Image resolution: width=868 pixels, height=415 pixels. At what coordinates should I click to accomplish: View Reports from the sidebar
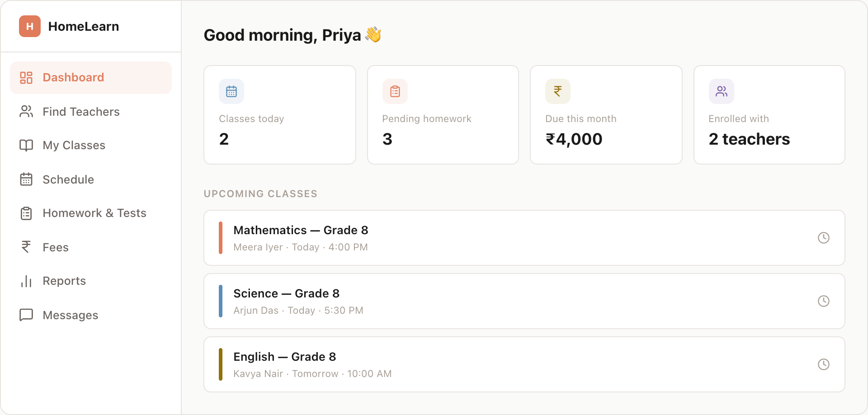tap(64, 281)
